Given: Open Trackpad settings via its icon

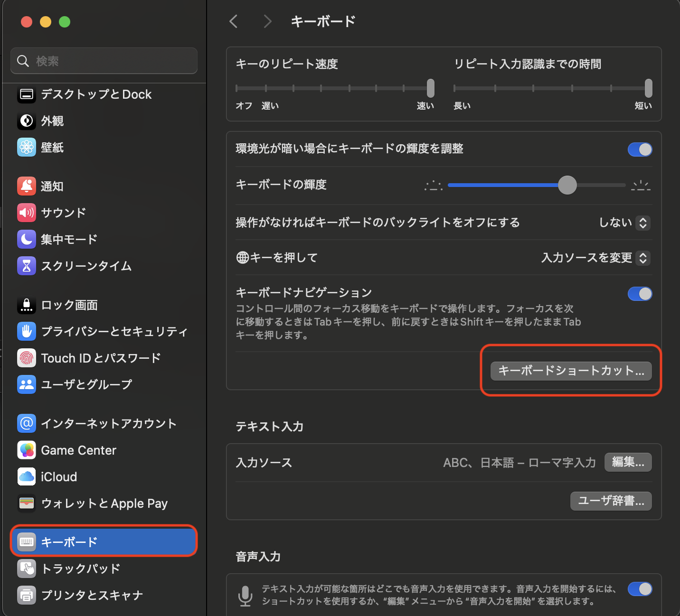Looking at the screenshot, I should (27, 569).
